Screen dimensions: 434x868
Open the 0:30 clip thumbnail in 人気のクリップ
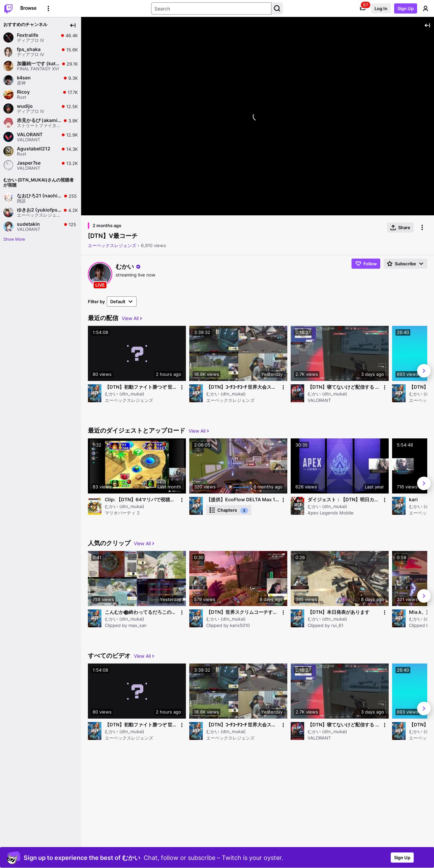click(238, 578)
